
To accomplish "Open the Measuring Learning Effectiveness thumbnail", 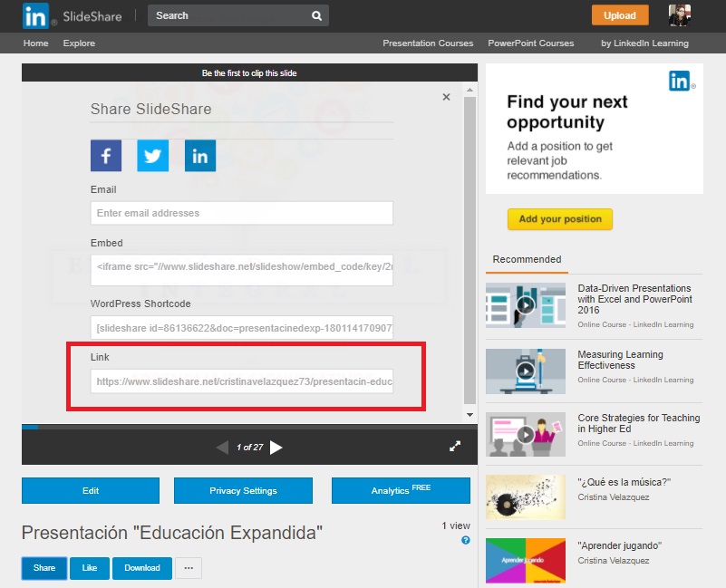I will click(x=526, y=371).
